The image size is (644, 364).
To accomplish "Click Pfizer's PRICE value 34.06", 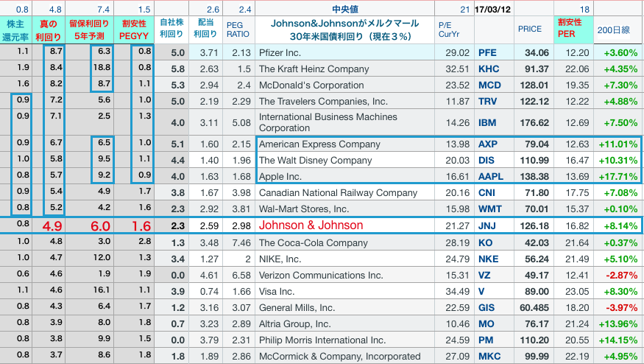I will click(x=537, y=52).
